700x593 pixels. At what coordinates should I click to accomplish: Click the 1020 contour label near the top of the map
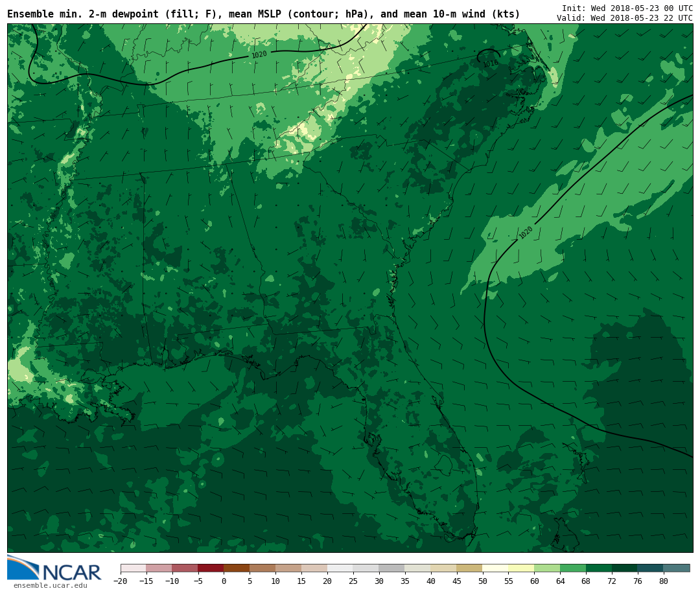259,55
